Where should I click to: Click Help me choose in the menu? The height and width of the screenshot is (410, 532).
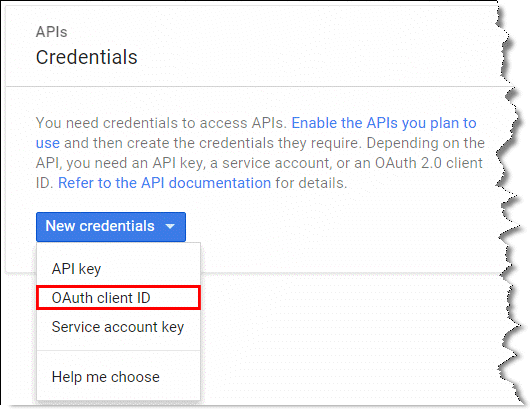106,377
